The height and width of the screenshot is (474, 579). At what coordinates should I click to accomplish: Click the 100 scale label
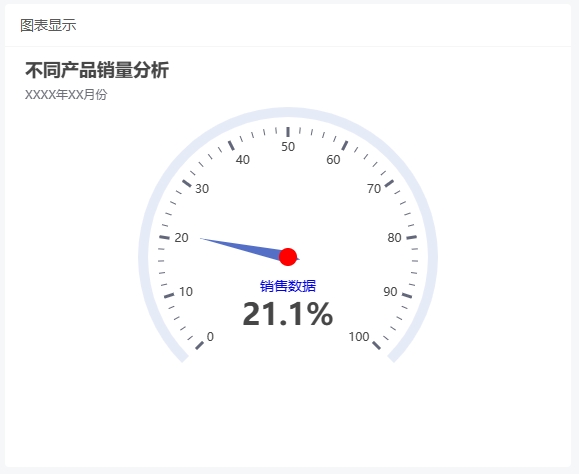[x=359, y=337]
